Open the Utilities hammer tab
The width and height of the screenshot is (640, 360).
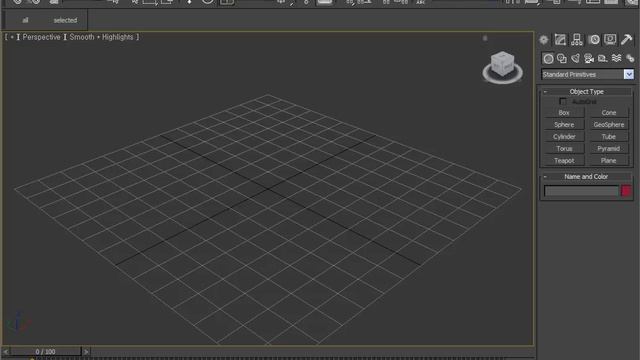[627, 40]
